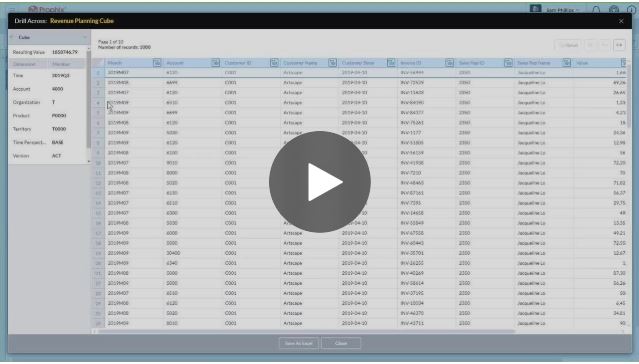Select row 4 in the data grid
Viewport: 639px width, 364px height.
[x=361, y=103]
